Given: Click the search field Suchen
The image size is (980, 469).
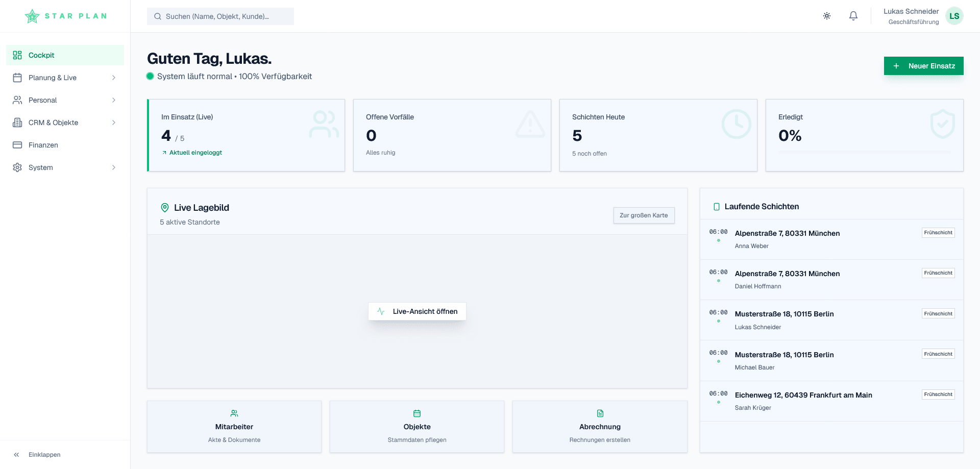Looking at the screenshot, I should 220,16.
